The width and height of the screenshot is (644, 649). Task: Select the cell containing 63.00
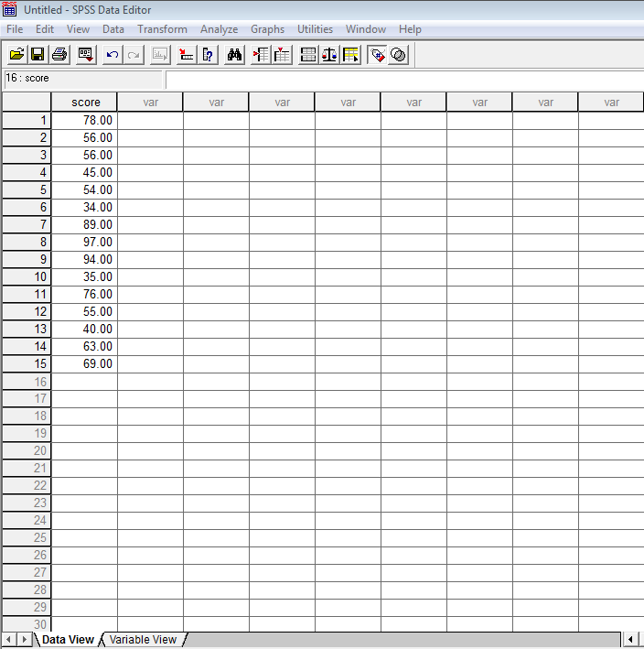coord(84,346)
